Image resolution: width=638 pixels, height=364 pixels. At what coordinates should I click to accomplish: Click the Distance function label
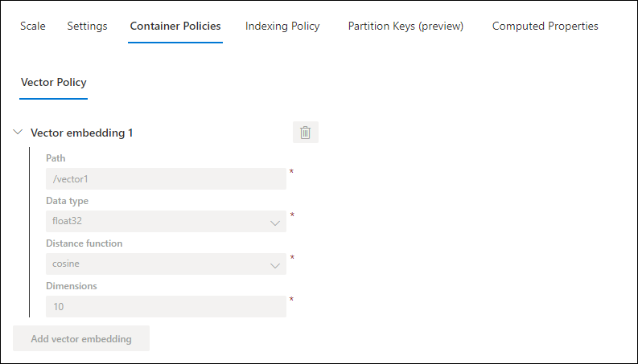84,243
